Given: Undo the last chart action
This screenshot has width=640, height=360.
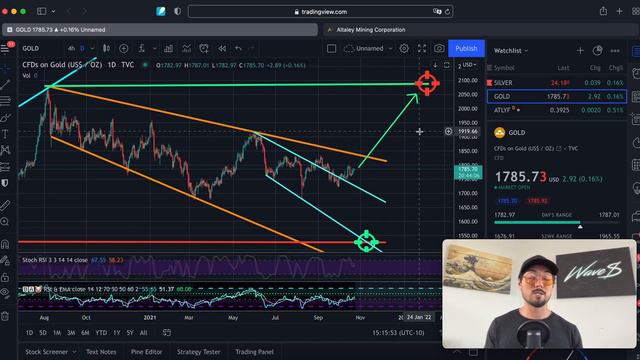Looking at the screenshot, I should (x=238, y=49).
